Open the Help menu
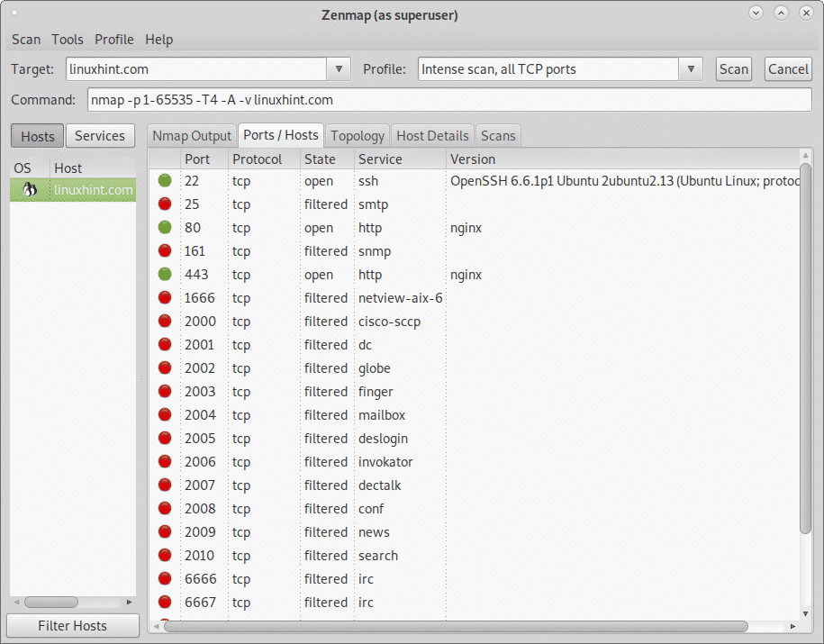The image size is (824, 644). coord(159,40)
